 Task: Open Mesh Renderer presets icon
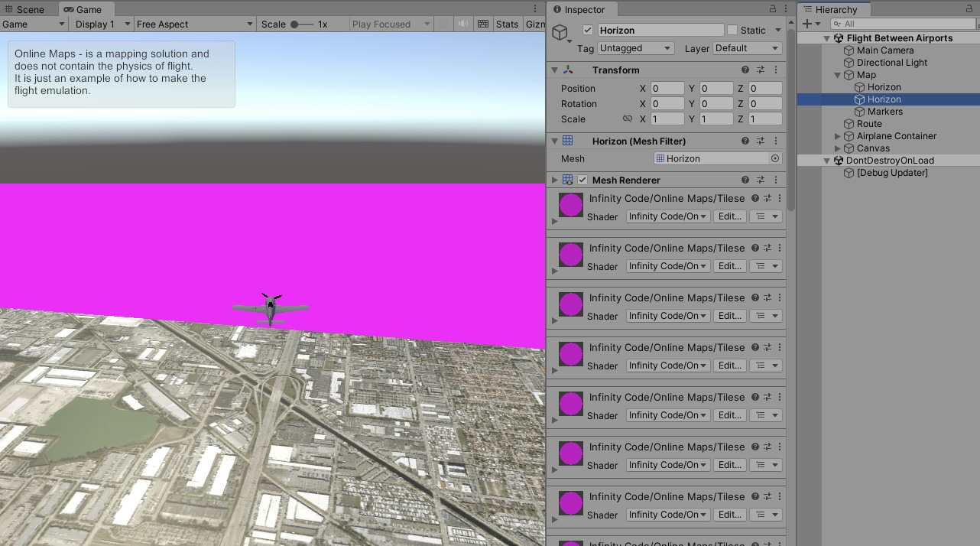pos(761,180)
